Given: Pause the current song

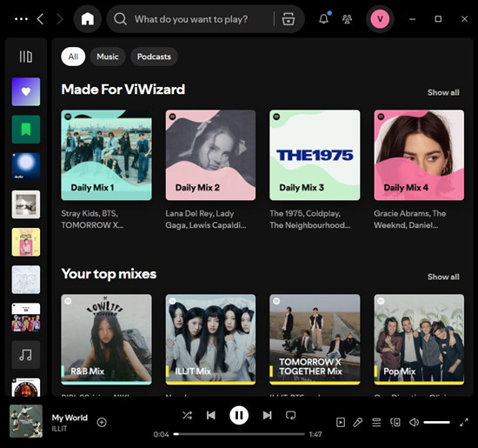Looking at the screenshot, I should click(x=239, y=415).
